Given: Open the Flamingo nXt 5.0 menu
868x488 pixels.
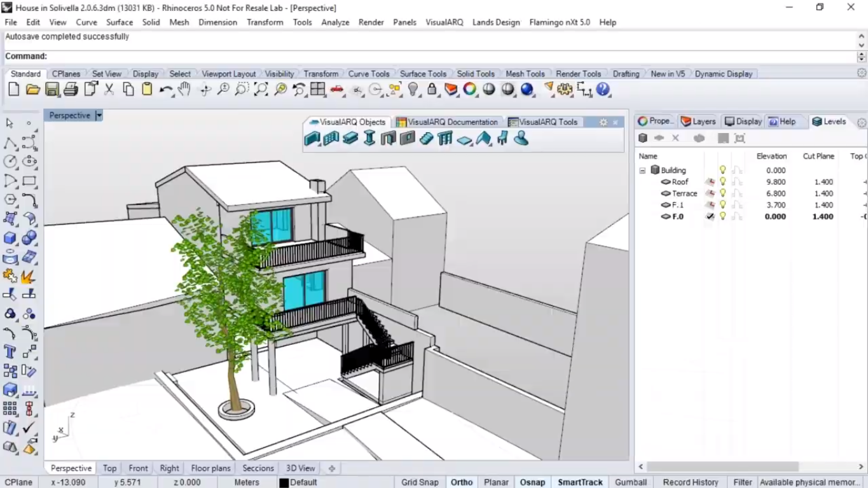Looking at the screenshot, I should 560,22.
